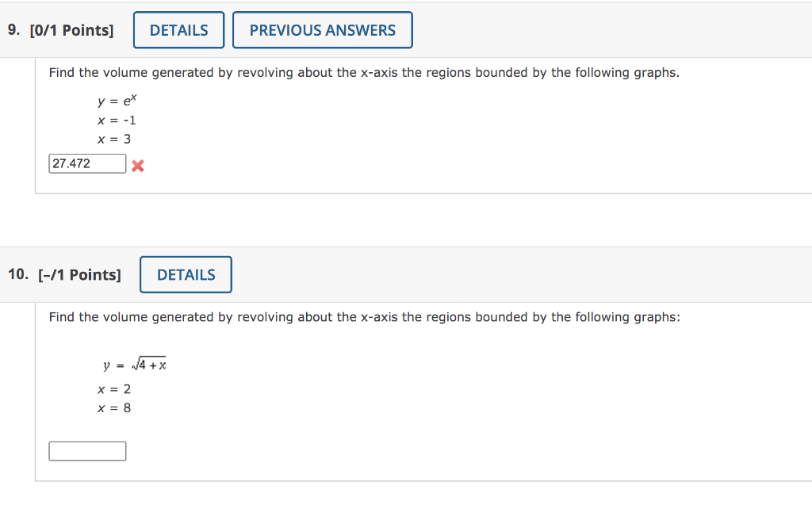812x520 pixels.
Task: Click the equation y = sqrt(4 + x)
Action: [135, 363]
